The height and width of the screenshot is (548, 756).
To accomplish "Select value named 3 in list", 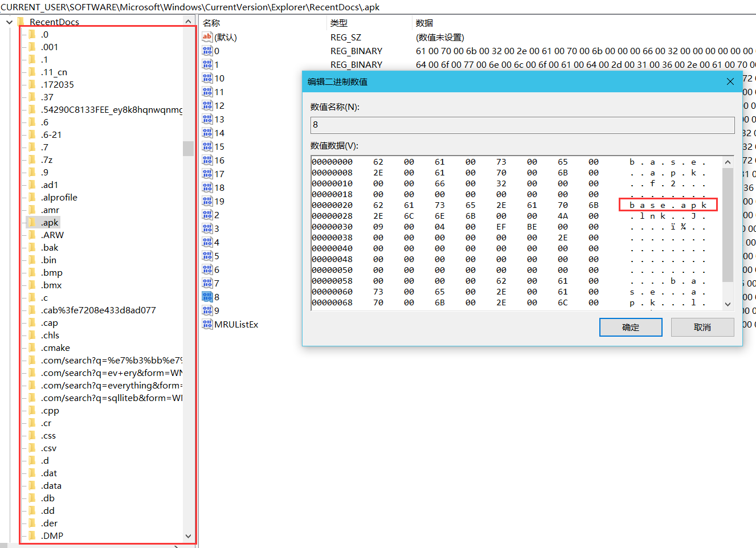I will point(216,228).
